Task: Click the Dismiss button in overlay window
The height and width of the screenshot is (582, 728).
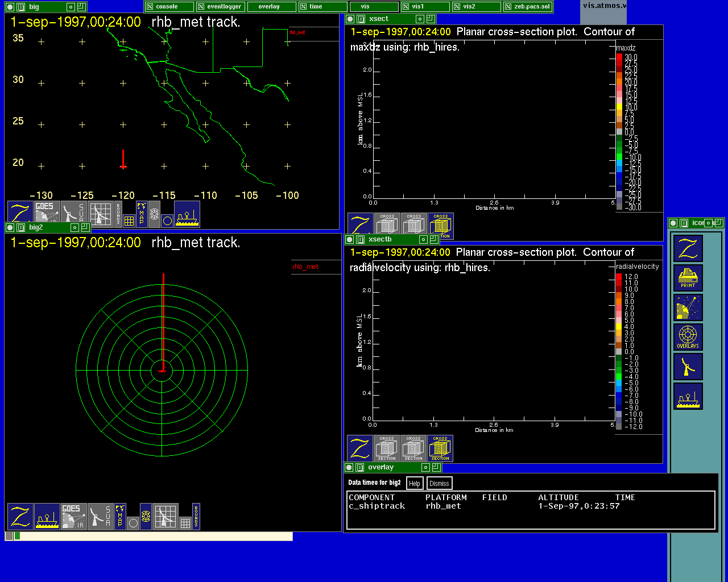Action: pos(439,484)
